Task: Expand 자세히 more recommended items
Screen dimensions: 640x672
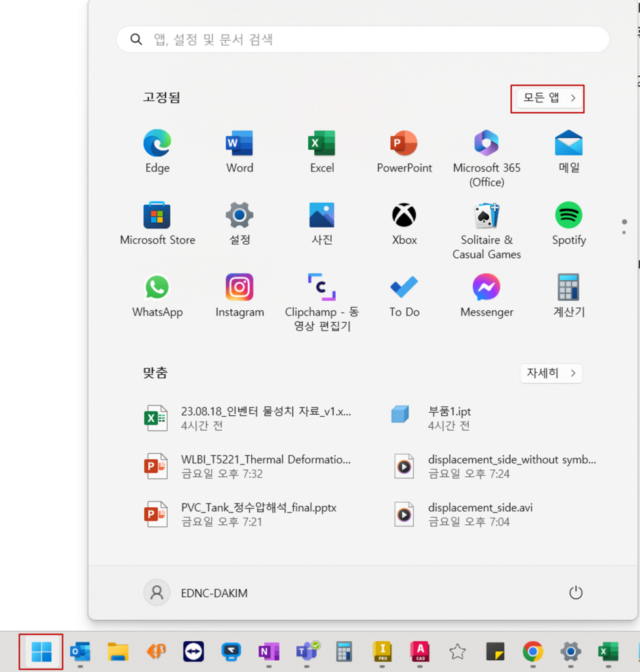Action: coord(551,373)
